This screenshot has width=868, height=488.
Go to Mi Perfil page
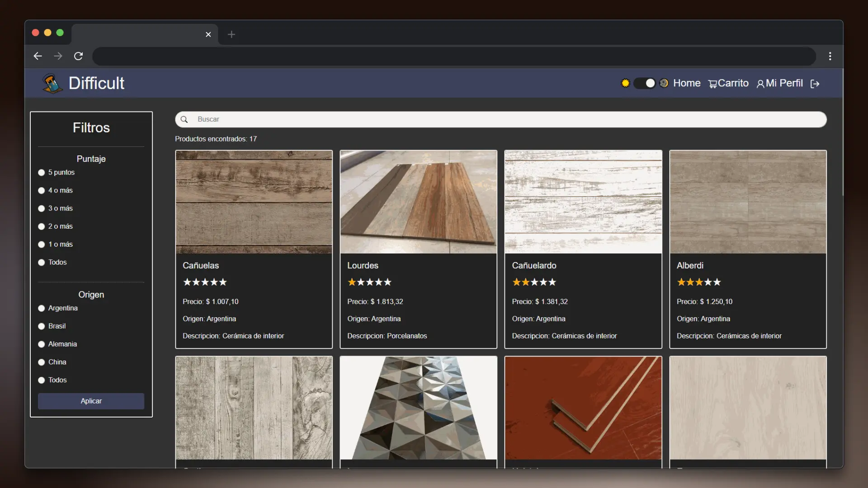pos(780,83)
